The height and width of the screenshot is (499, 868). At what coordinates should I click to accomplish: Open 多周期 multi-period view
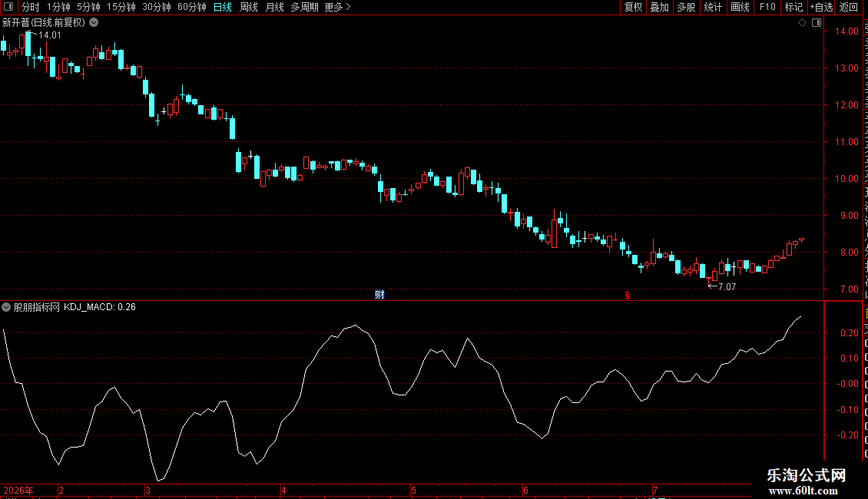click(x=304, y=7)
